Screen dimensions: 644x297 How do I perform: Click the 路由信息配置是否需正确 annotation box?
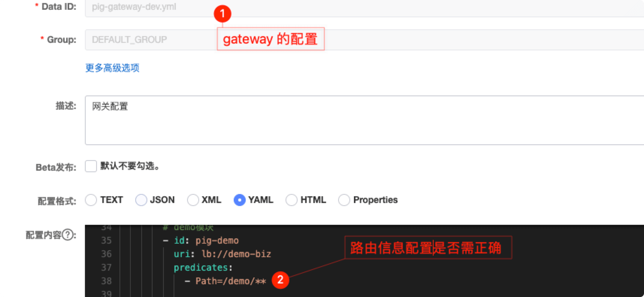pos(428,247)
